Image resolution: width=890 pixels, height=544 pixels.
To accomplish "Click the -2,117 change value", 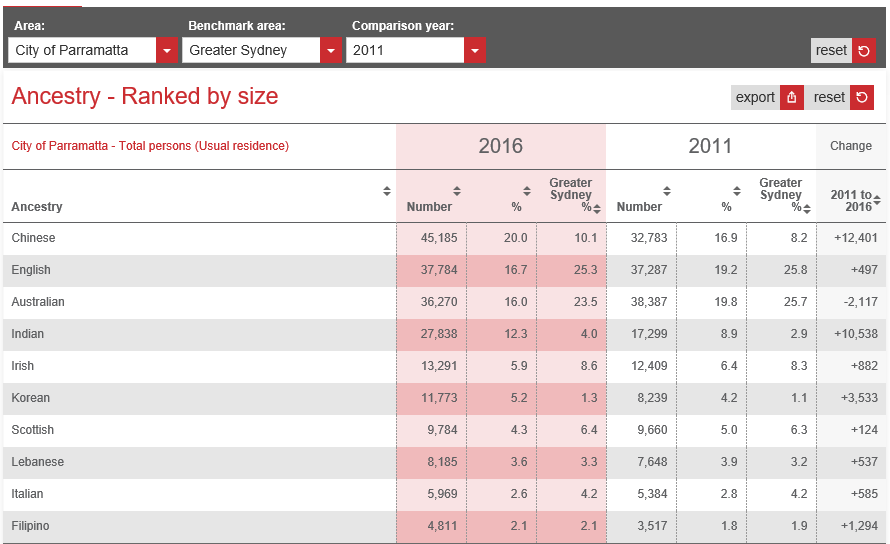I will pos(860,302).
